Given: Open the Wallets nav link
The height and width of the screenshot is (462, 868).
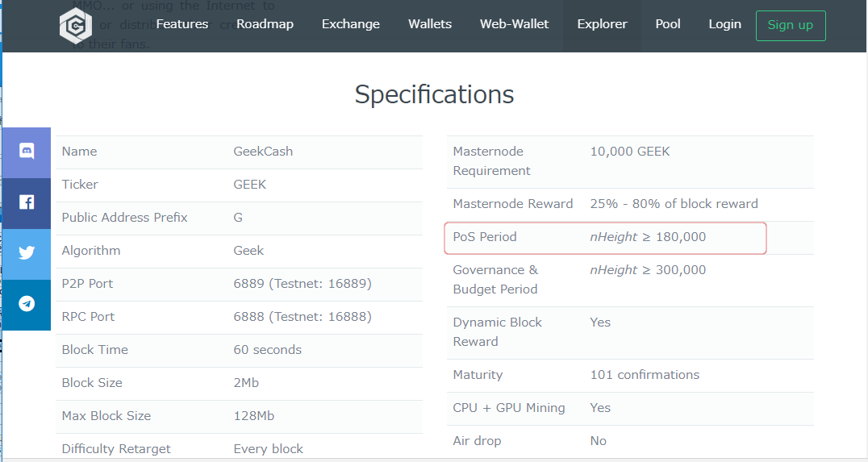Looking at the screenshot, I should tap(430, 24).
